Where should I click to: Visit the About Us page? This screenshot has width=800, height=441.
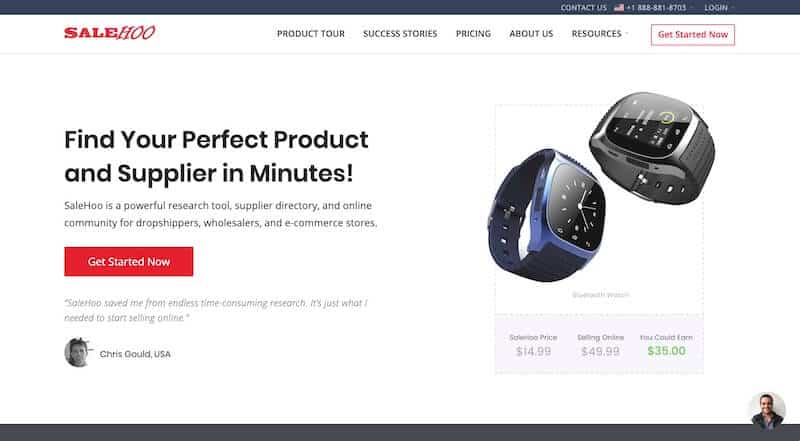pos(531,34)
